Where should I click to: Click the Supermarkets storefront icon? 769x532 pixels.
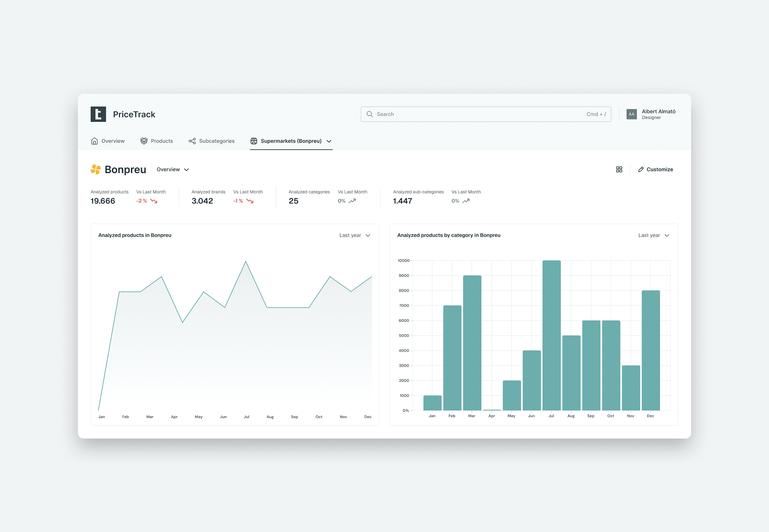(254, 141)
